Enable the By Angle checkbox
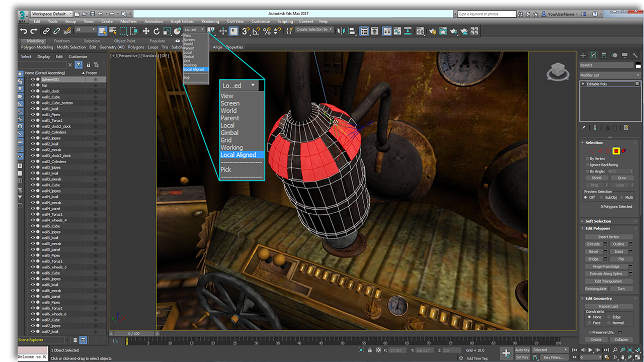644x362 pixels. [x=587, y=171]
